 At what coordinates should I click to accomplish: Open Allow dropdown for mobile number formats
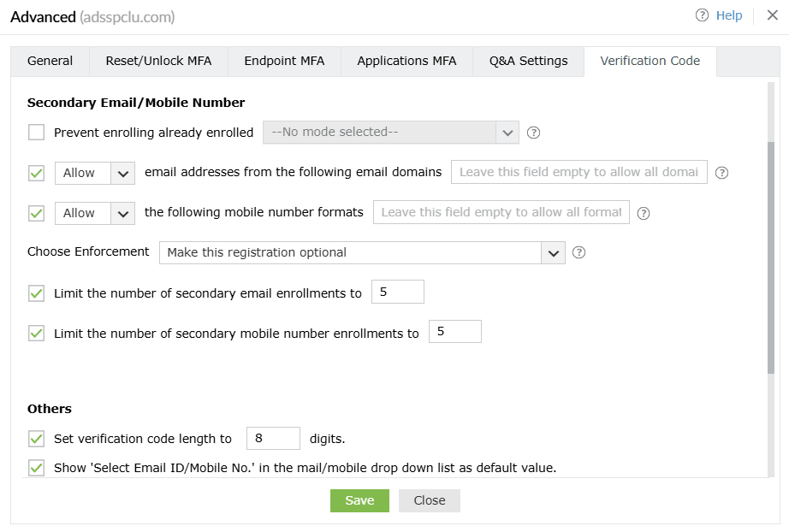tap(94, 213)
